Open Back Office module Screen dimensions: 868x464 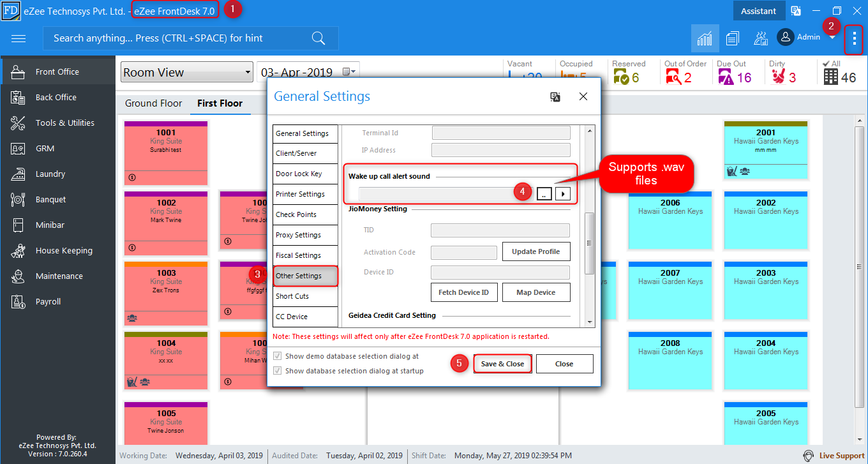(x=57, y=97)
